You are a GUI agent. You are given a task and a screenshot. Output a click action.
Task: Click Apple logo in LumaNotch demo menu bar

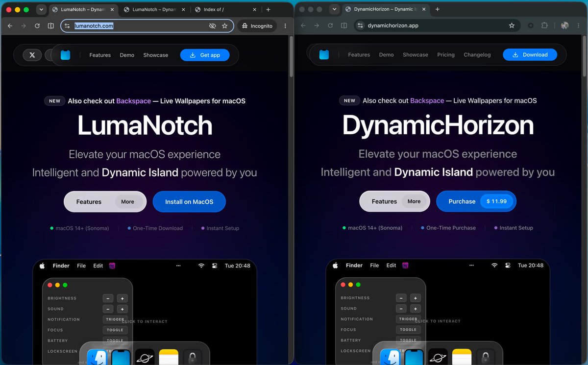click(x=42, y=266)
